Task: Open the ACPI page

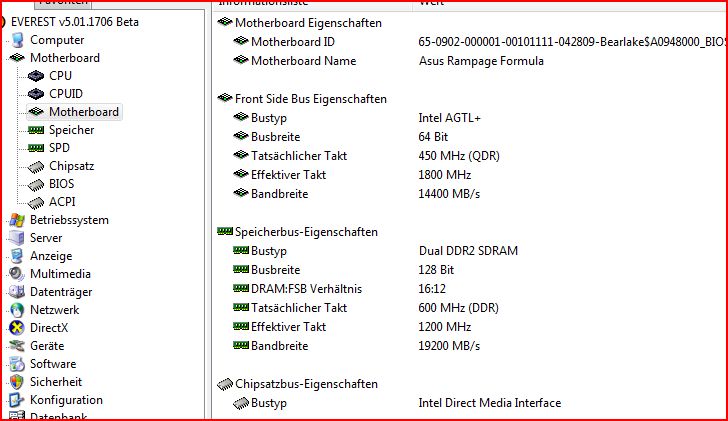Action: point(62,202)
